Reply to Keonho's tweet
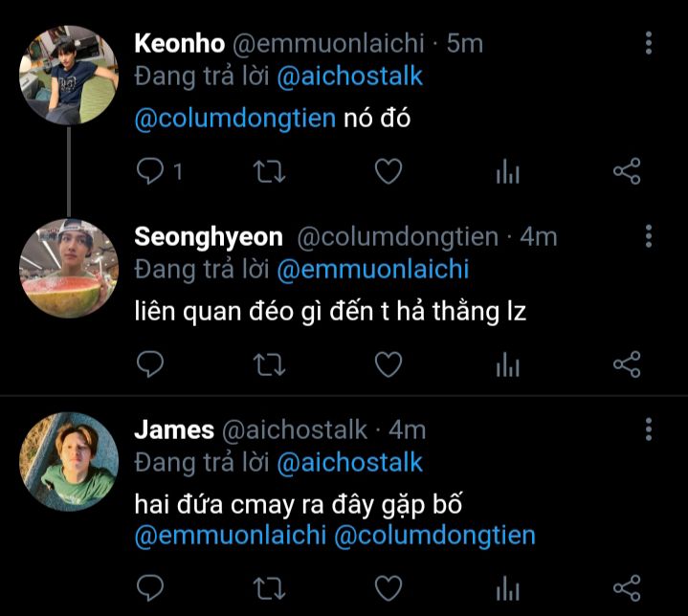688x616 pixels. 151,171
